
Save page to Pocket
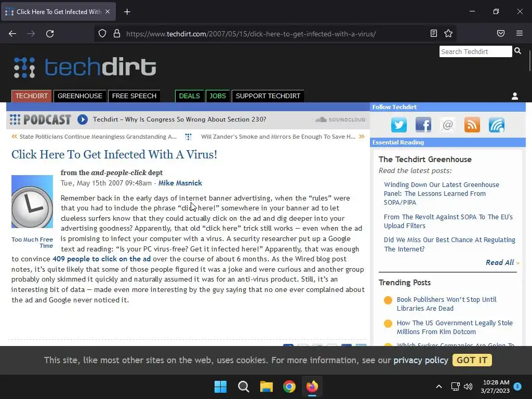pyautogui.click(x=501, y=33)
